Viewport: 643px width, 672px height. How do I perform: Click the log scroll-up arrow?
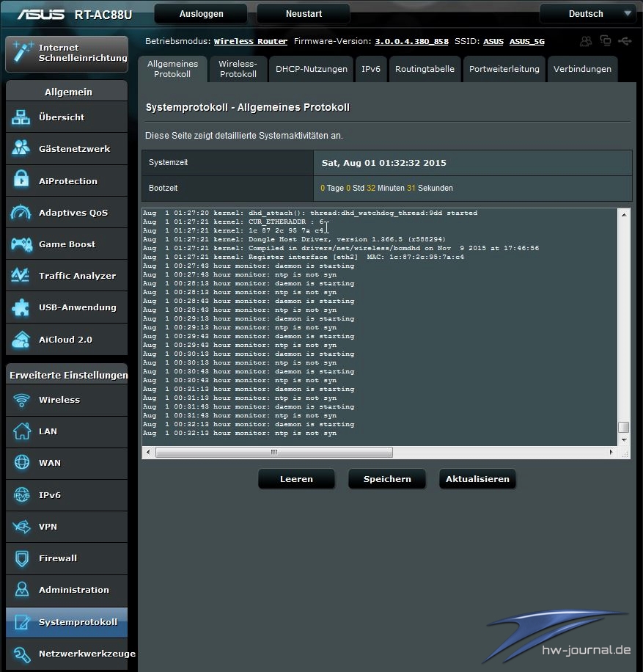(x=624, y=215)
